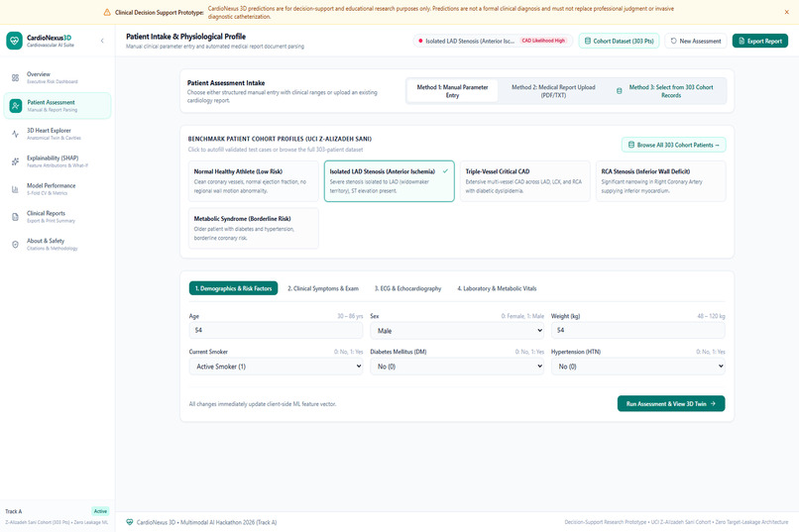This screenshot has height=532, width=799.
Task: Click the arrow icon in Run Assessment button
Action: coord(713,404)
